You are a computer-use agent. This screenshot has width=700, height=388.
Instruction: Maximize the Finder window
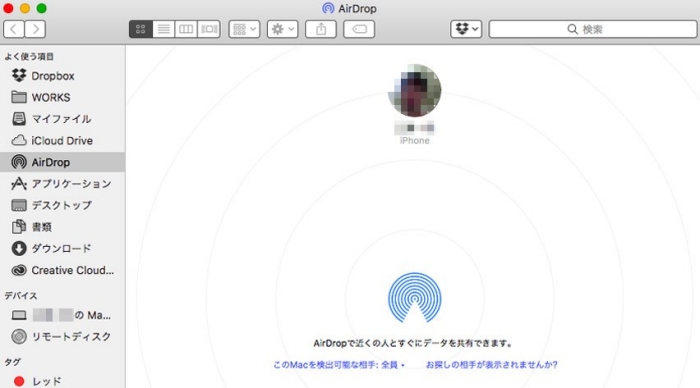42,8
